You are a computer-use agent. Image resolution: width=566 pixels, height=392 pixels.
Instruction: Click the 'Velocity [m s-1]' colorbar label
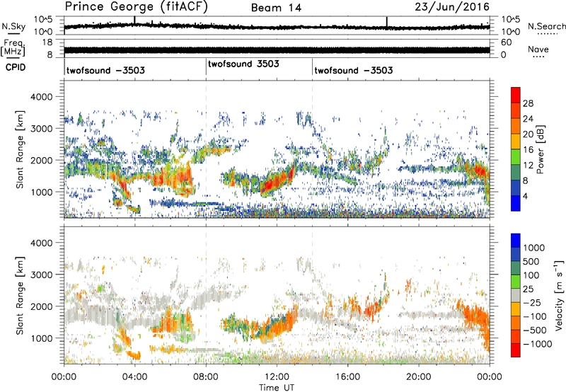pyautogui.click(x=559, y=295)
